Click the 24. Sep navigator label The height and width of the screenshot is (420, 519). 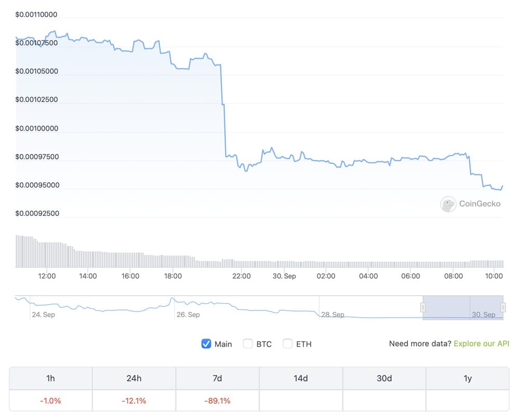pos(43,315)
